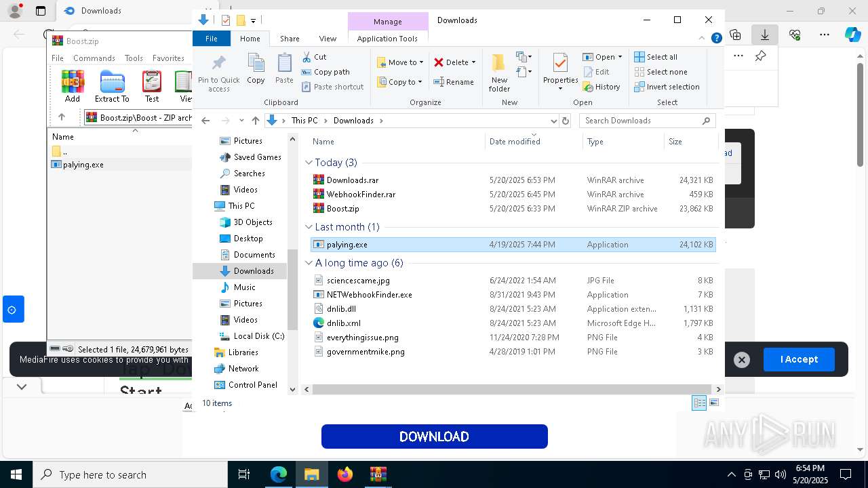Select Local Disk (C:) in navigation pane
The height and width of the screenshot is (488, 868).
point(258,336)
